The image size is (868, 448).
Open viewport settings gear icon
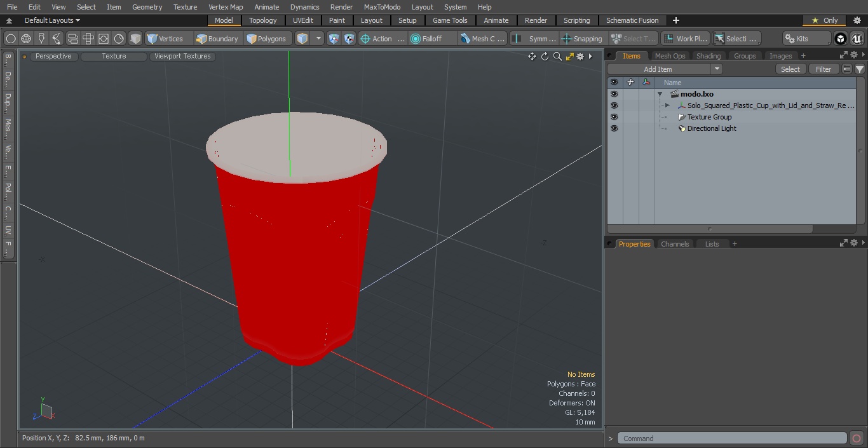pyautogui.click(x=580, y=57)
